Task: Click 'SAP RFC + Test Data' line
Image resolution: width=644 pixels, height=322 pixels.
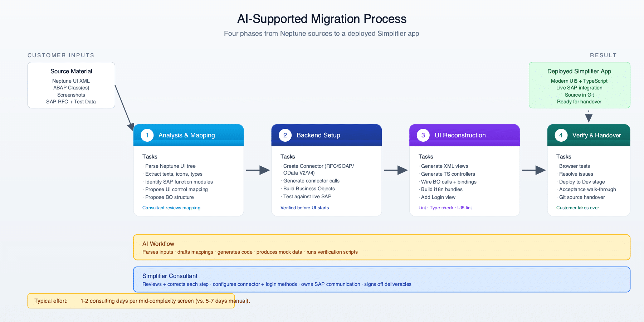Action: coord(71,102)
